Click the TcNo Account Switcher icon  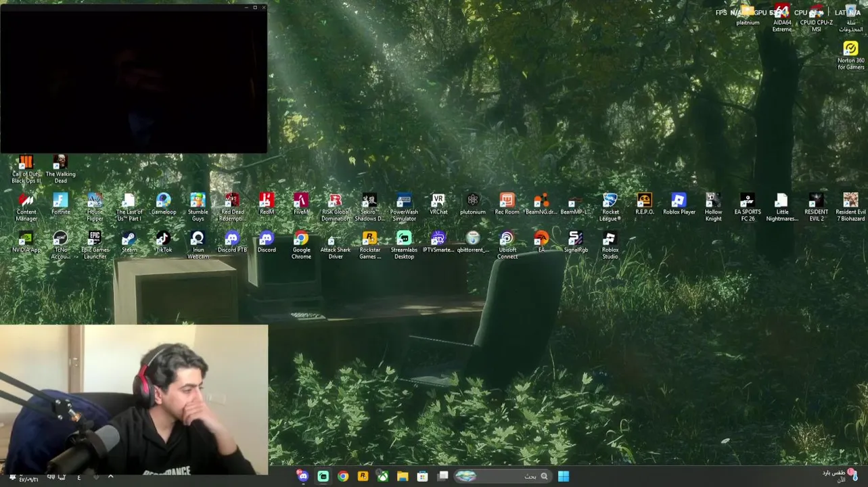click(x=60, y=245)
